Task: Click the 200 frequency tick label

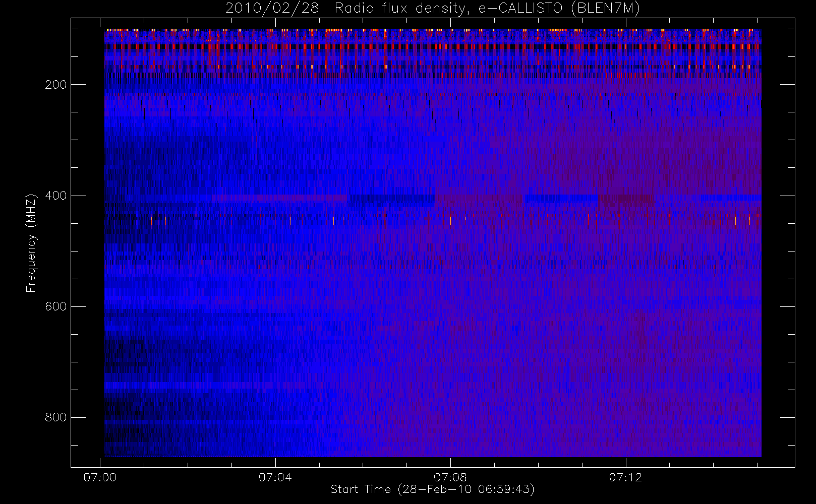Action: click(55, 85)
